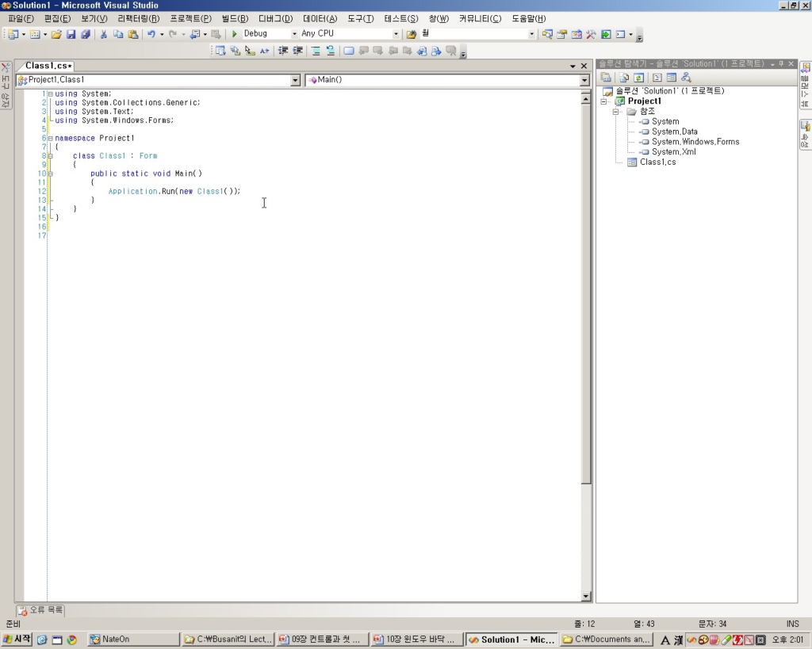Uncomment the selected lines icon
The height and width of the screenshot is (649, 812).
pos(330,51)
